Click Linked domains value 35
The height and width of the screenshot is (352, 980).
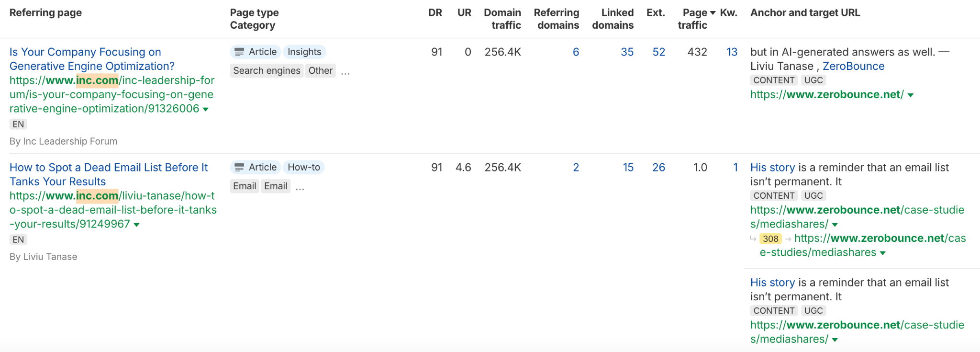point(627,52)
